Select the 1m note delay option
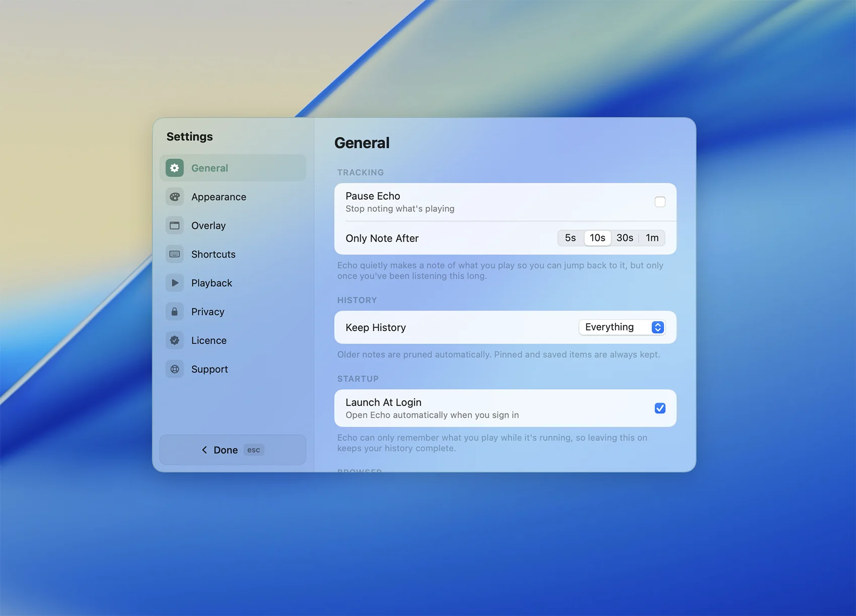Screen dimensions: 856x616 pyautogui.click(x=652, y=238)
